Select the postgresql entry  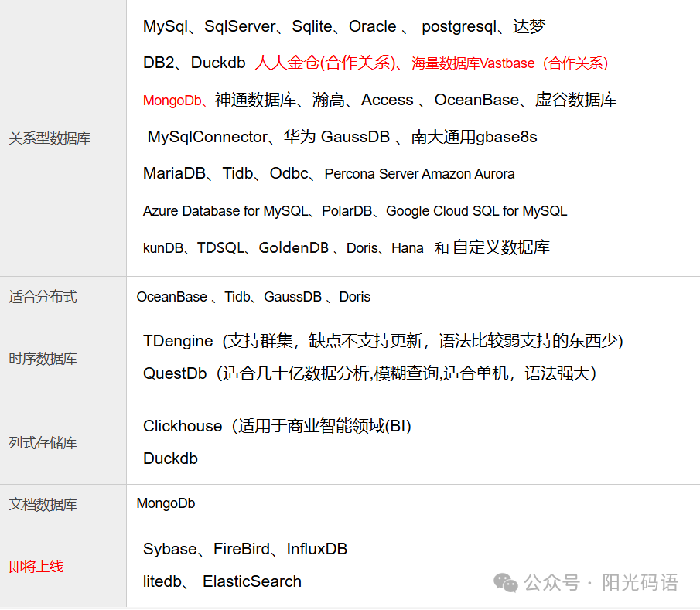click(x=459, y=27)
